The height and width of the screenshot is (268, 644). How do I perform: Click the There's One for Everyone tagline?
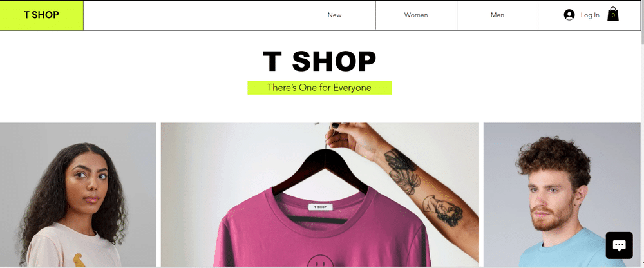pyautogui.click(x=319, y=88)
